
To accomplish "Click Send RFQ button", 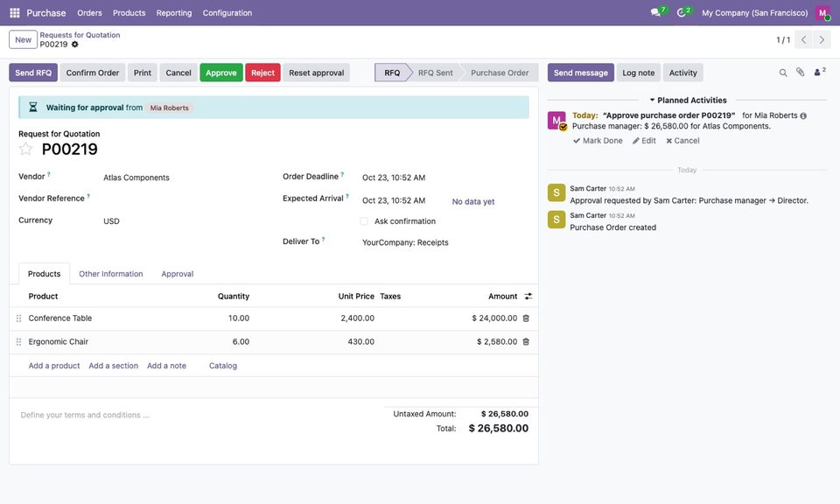I will click(x=33, y=73).
